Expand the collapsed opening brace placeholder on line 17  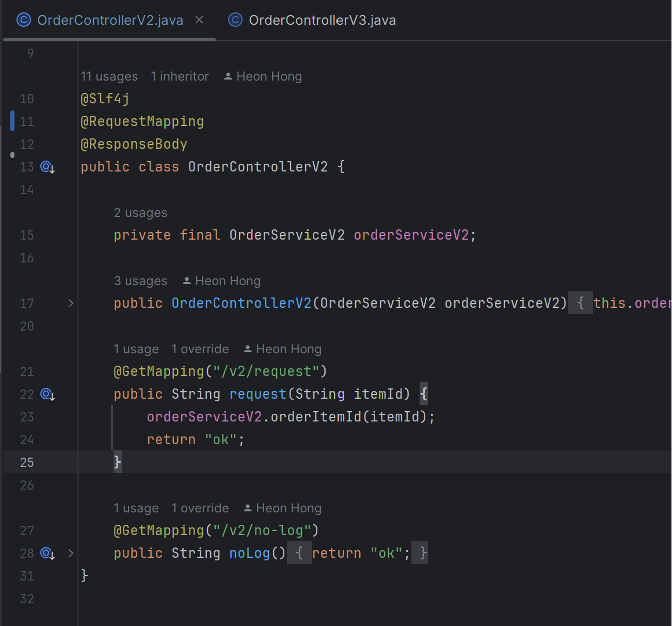tap(581, 303)
